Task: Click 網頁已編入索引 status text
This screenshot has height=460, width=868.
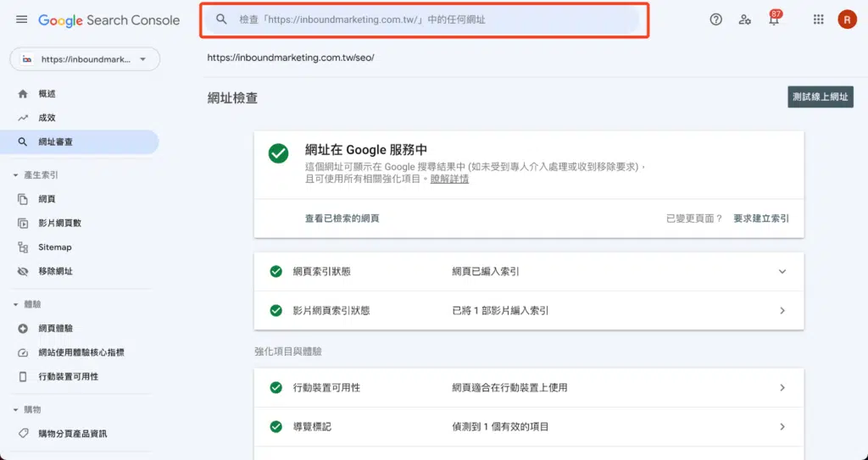Action: (x=486, y=272)
